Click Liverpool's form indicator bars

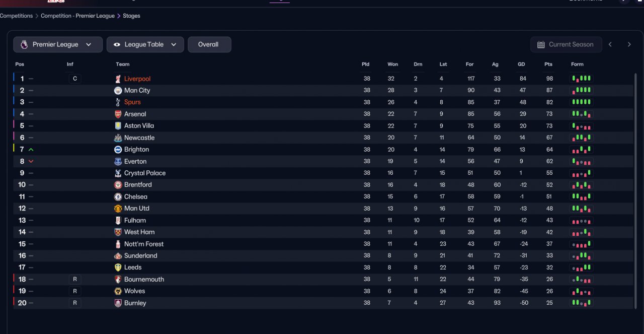coord(582,79)
